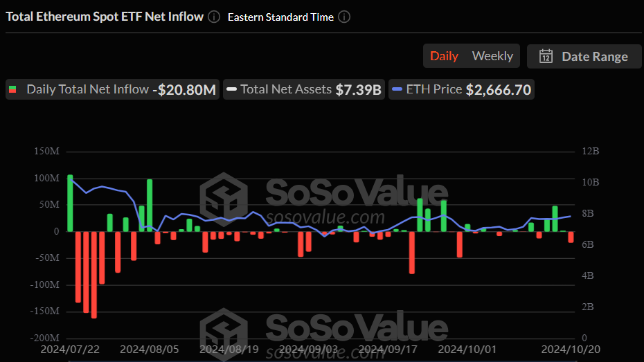The width and height of the screenshot is (644, 362).
Task: Click the last red bar at chart's right end
Action: point(571,237)
